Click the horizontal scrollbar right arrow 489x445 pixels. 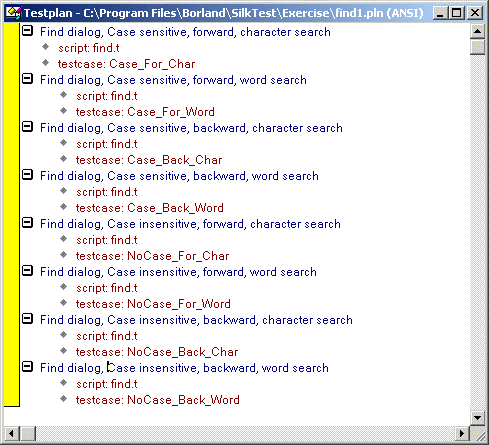tap(462, 433)
